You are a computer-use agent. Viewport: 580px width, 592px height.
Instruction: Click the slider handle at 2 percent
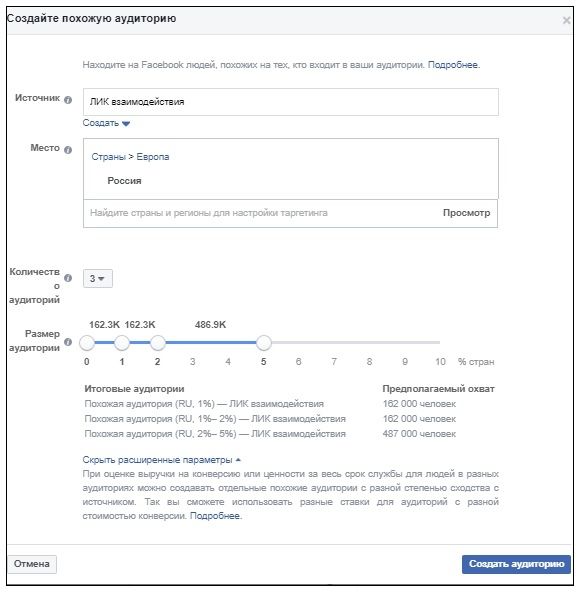[x=157, y=343]
